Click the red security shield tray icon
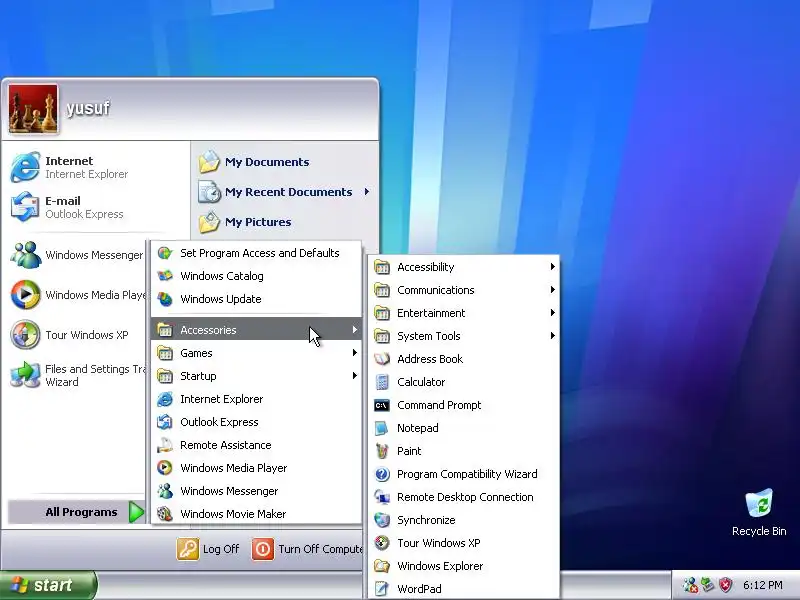The image size is (800, 600). pyautogui.click(x=726, y=585)
